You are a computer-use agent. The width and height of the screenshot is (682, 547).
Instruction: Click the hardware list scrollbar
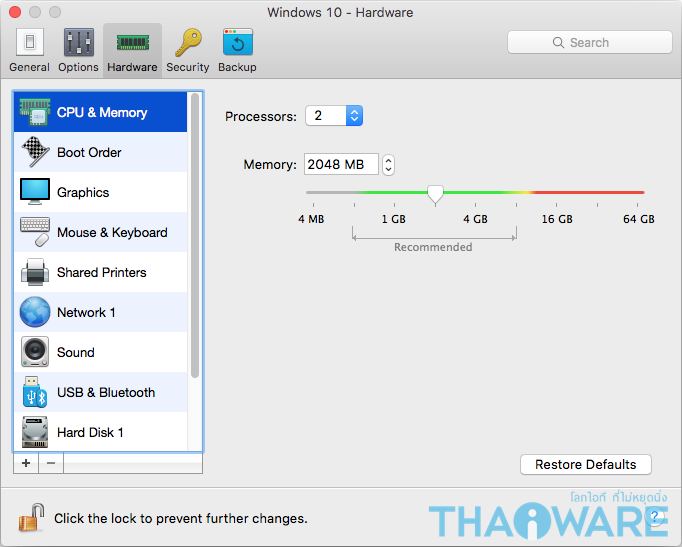(x=195, y=235)
